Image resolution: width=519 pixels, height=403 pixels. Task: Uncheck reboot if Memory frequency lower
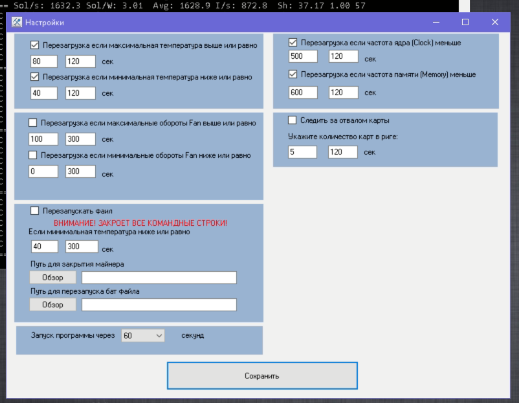(292, 74)
